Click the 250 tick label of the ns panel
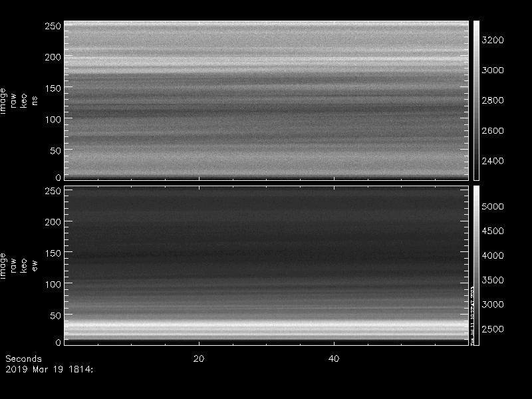The height and width of the screenshot is (399, 532). (x=53, y=26)
